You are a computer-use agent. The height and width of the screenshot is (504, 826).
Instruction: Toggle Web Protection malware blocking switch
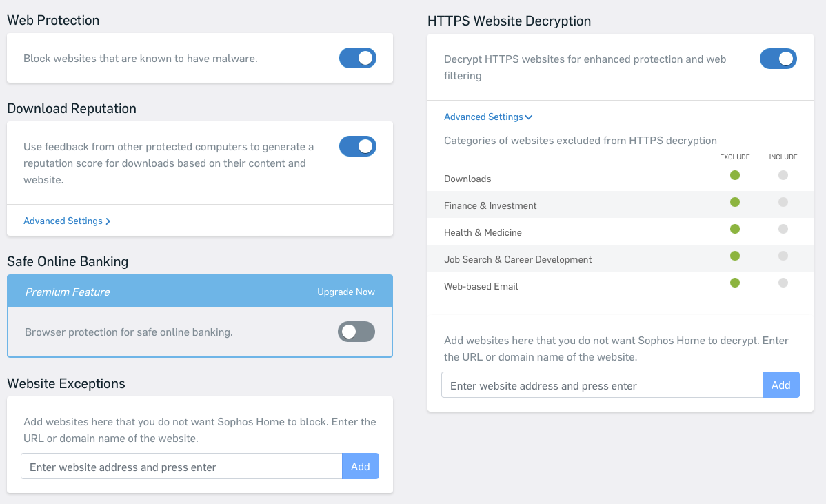357,58
